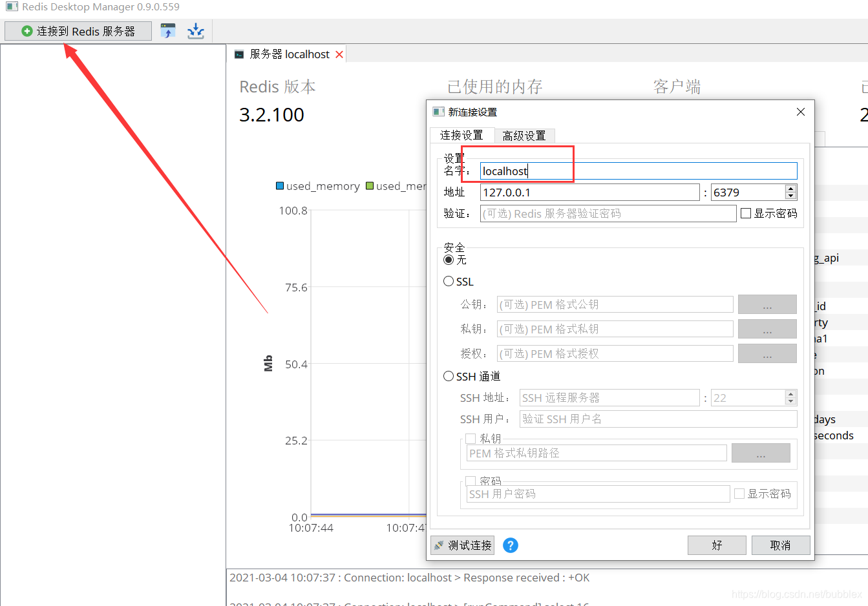Click the SSH 地址 remote server field

(609, 398)
